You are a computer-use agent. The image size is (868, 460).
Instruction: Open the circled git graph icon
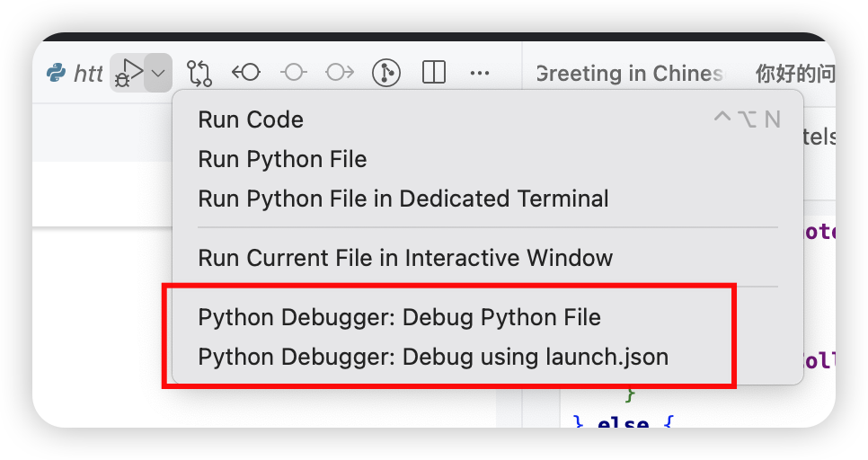point(386,73)
